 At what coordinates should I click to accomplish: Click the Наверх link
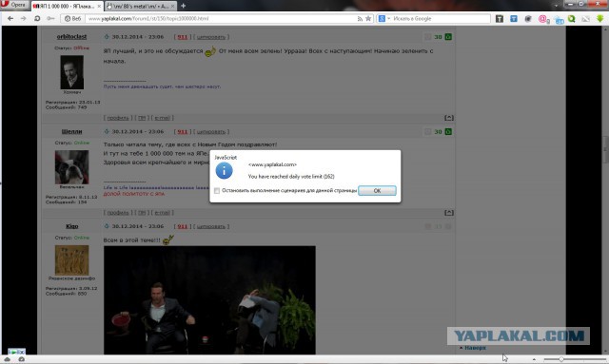pos(475,348)
